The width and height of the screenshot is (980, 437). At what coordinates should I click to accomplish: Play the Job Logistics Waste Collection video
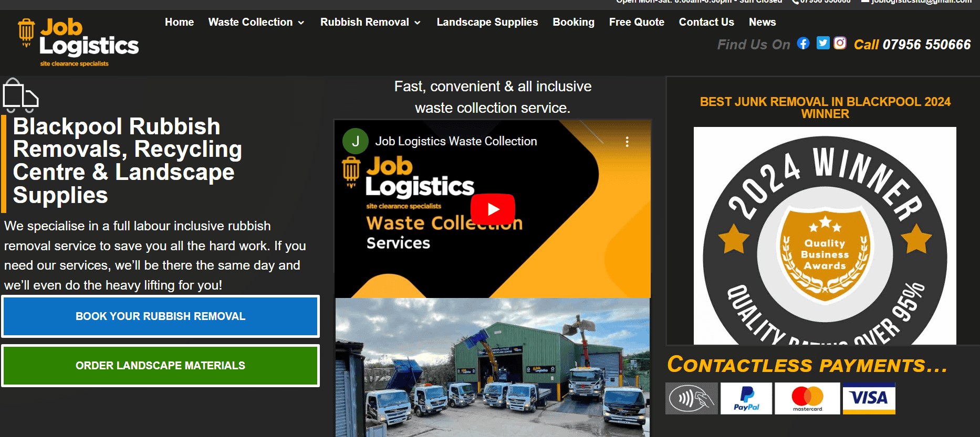[493, 209]
